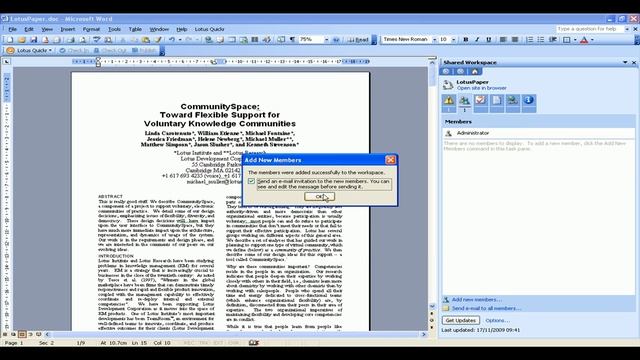The height and width of the screenshot is (360, 640).
Task: Toggle Align Left paragraph button
Action: pos(503,40)
